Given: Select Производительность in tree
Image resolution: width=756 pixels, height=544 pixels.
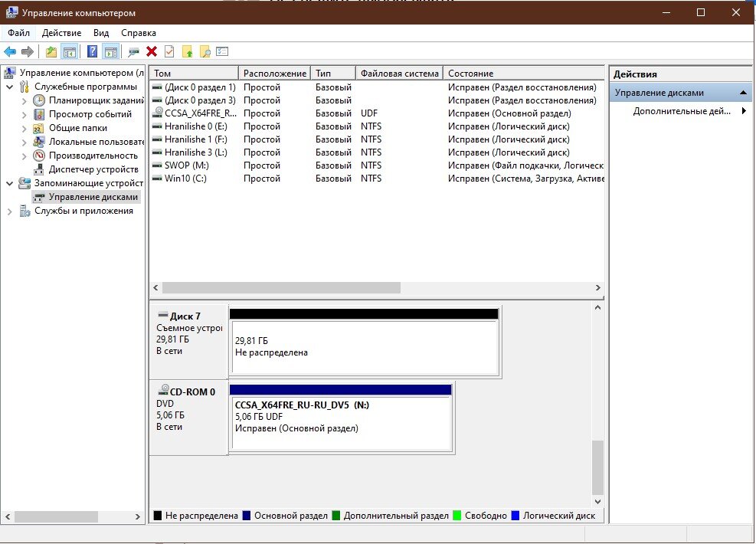Looking at the screenshot, I should coord(93,156).
